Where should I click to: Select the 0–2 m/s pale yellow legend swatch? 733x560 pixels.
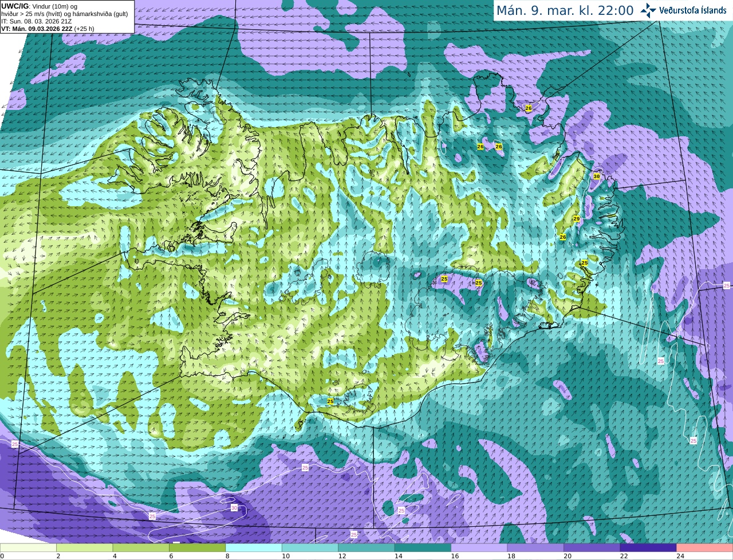28,547
